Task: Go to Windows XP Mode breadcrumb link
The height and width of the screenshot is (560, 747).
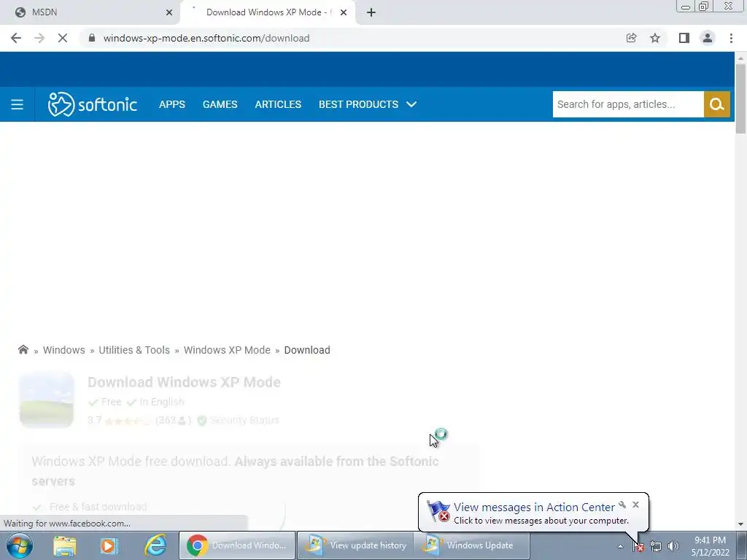Action: (228, 350)
